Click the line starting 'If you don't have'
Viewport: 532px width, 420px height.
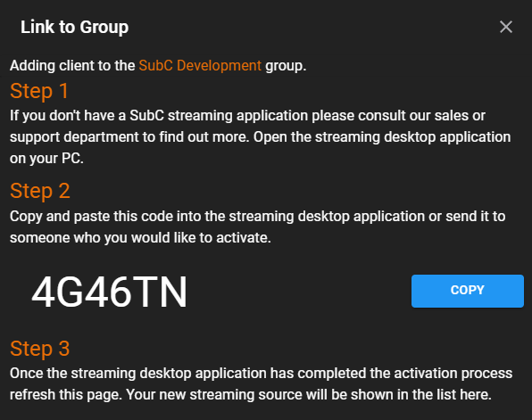click(247, 116)
